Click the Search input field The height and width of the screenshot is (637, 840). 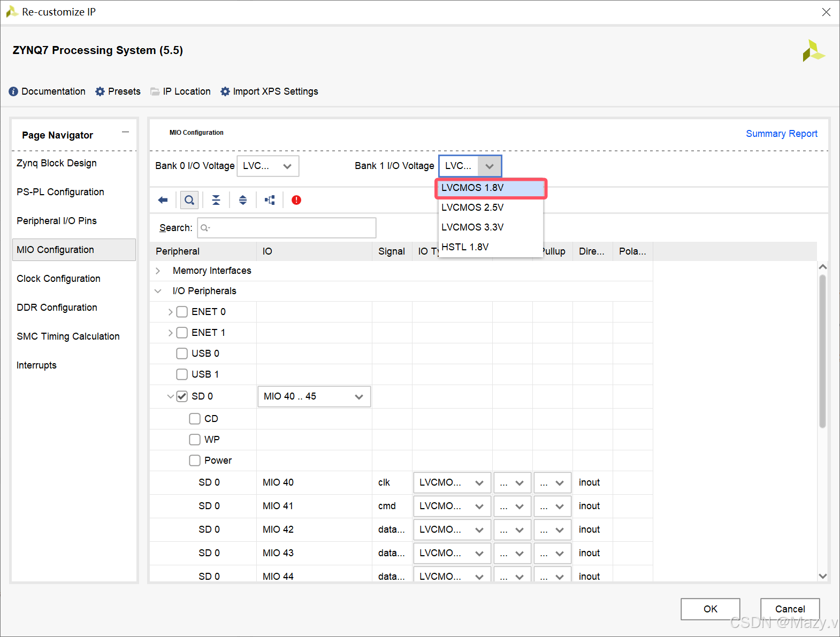coord(287,228)
